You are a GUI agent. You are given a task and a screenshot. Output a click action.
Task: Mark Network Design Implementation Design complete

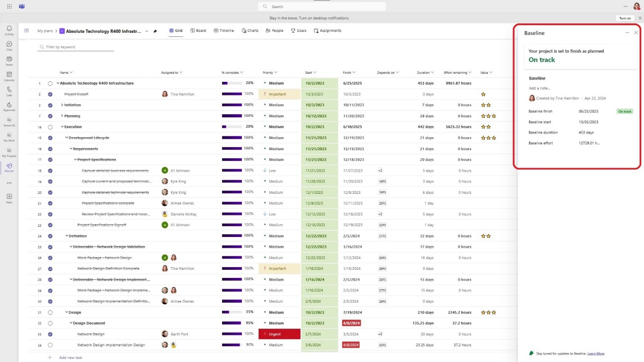coord(50,345)
